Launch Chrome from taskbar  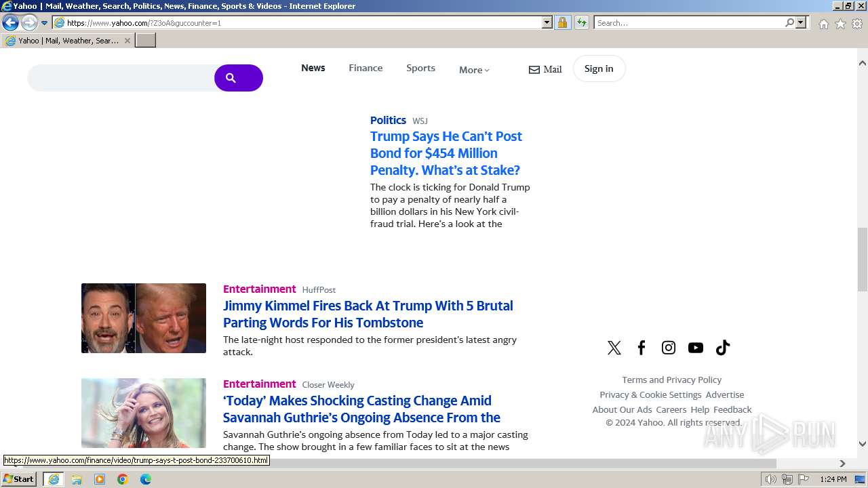coord(123,479)
